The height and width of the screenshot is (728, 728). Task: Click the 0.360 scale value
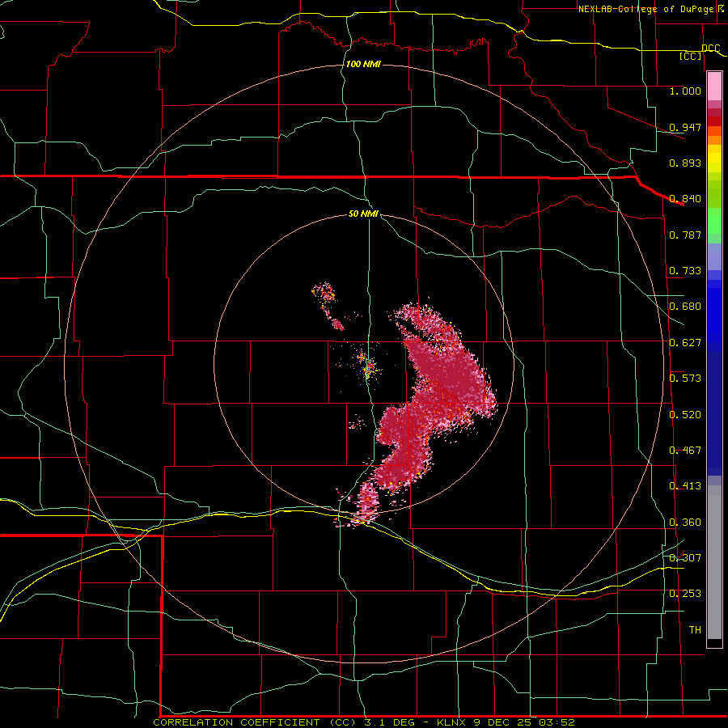pos(685,523)
